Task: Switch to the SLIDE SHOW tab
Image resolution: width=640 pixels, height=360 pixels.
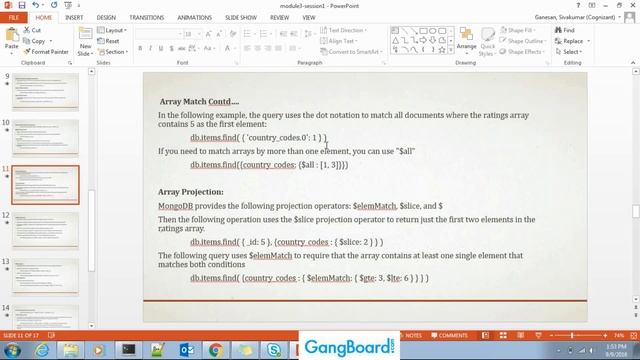Action: tap(241, 18)
